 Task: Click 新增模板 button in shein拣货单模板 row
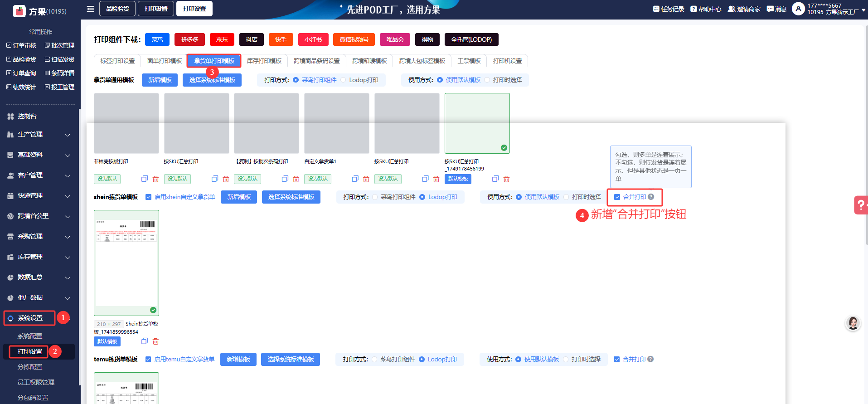pyautogui.click(x=239, y=197)
